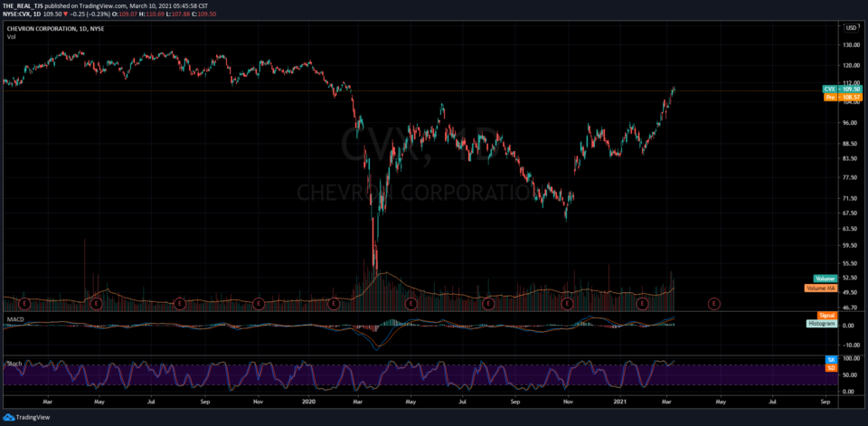Click the earnings marker before Mar 2019
Viewport: 868px width, 426px height.
pos(24,304)
